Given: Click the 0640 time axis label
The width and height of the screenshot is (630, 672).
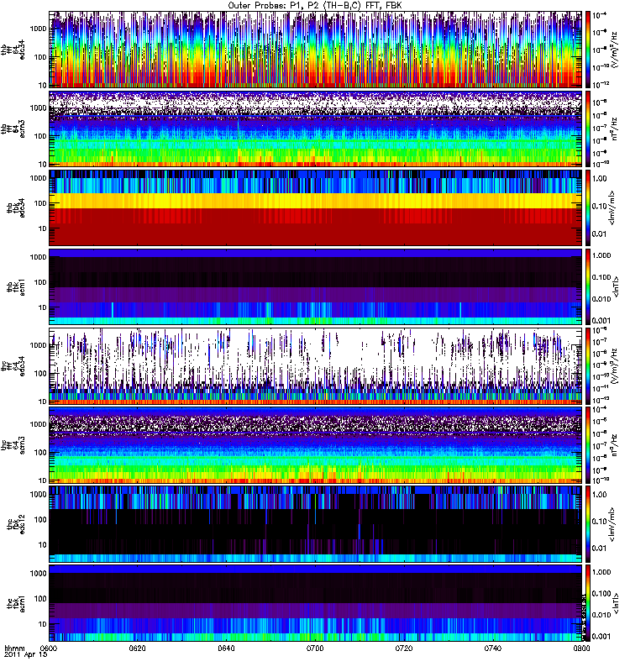Looking at the screenshot, I should [226, 648].
